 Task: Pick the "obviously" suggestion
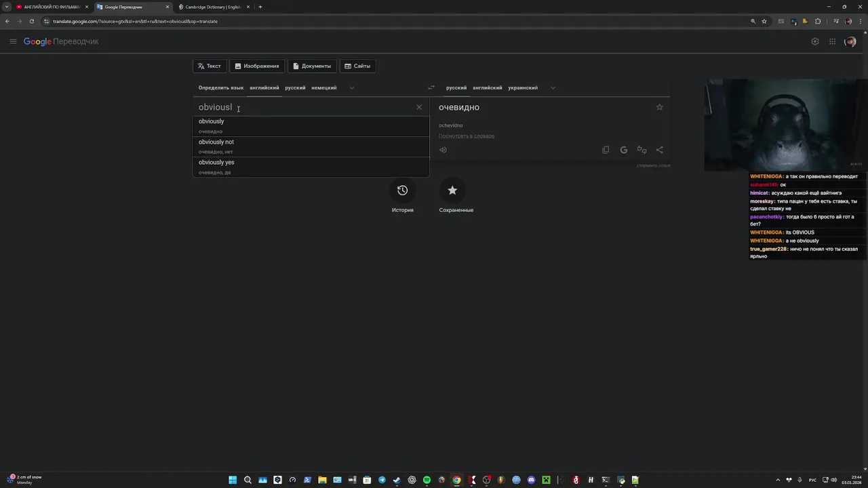(311, 126)
